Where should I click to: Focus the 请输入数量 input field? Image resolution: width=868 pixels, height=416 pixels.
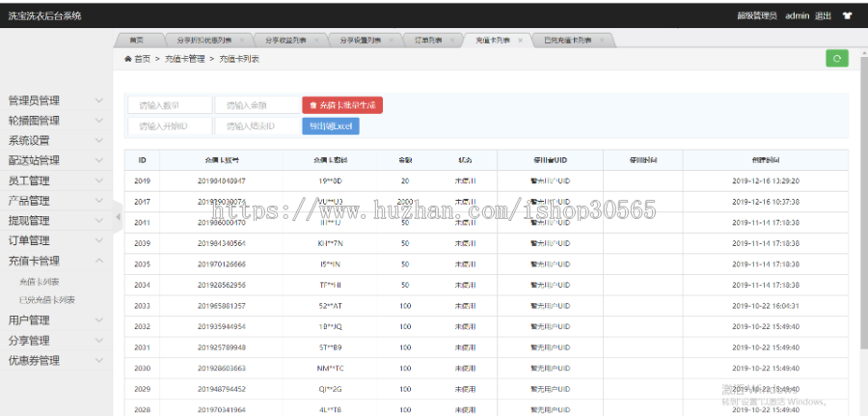(x=170, y=104)
